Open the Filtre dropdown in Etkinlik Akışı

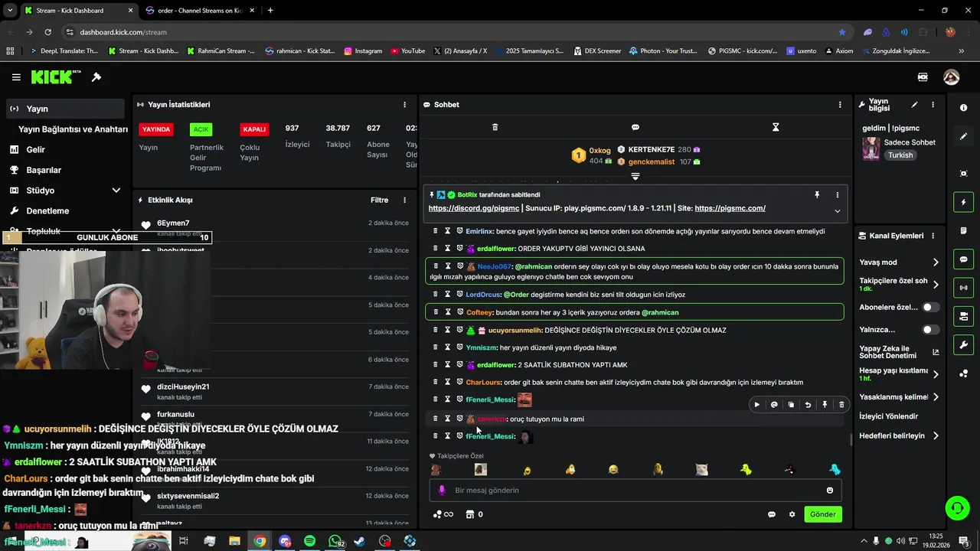click(379, 201)
